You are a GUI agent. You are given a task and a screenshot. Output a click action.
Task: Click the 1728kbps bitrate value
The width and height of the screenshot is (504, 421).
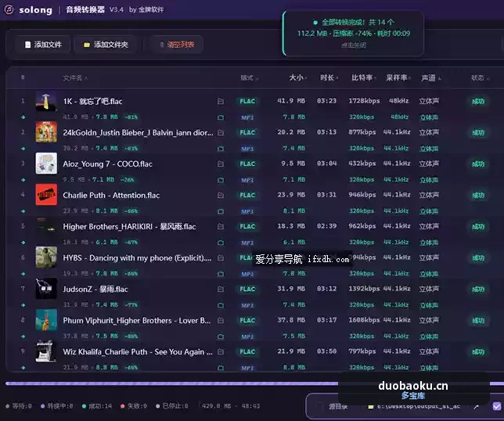(x=364, y=101)
